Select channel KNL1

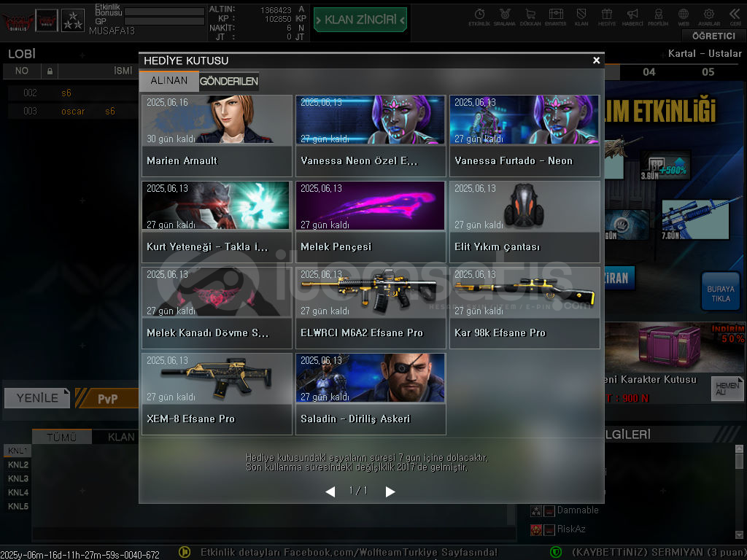click(x=18, y=451)
